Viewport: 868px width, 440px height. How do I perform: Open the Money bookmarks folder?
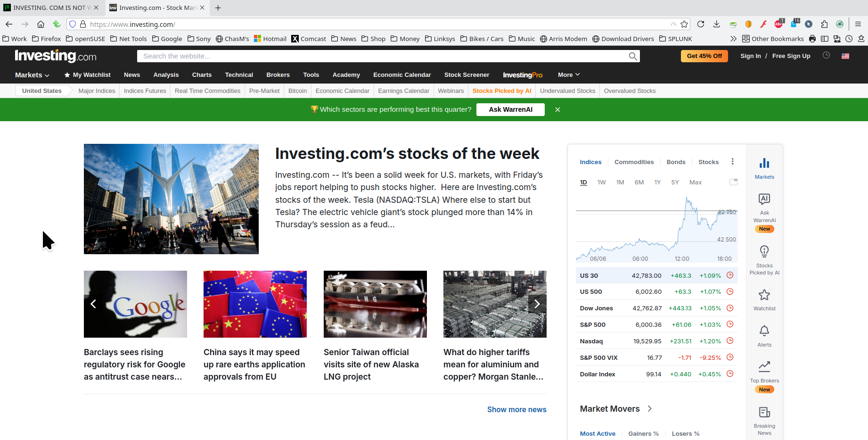[x=405, y=39]
